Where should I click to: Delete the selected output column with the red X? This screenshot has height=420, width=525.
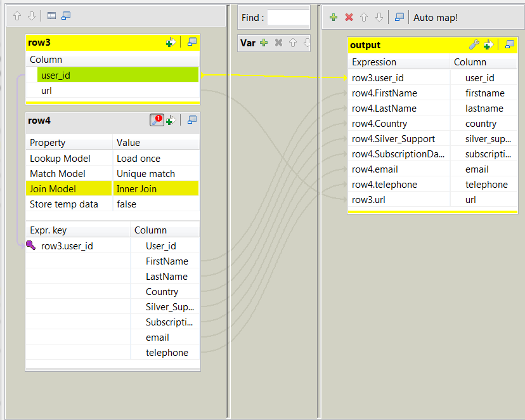(x=348, y=17)
